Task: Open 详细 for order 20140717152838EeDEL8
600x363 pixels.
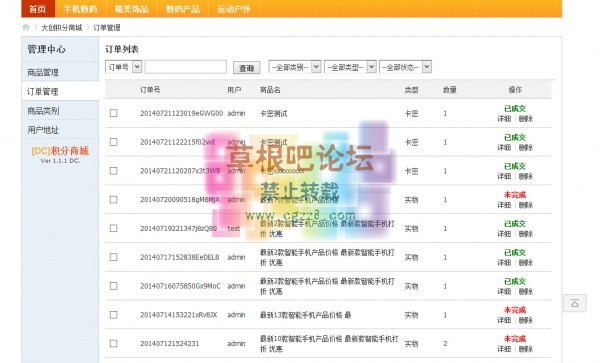Action: coord(504,262)
